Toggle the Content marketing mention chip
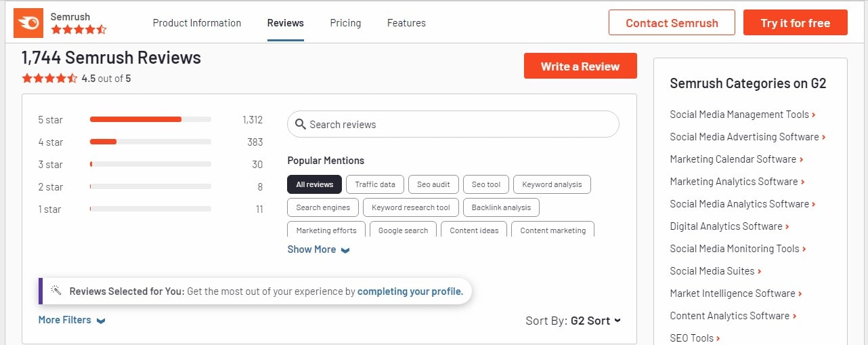The height and width of the screenshot is (345, 868). [x=553, y=229]
